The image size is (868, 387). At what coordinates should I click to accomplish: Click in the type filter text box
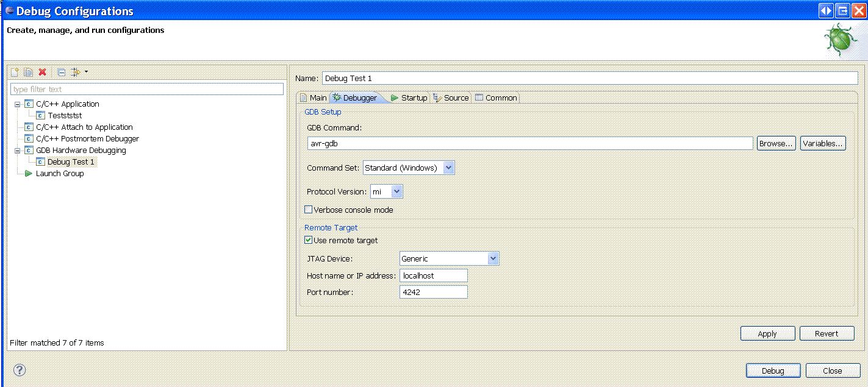click(147, 90)
